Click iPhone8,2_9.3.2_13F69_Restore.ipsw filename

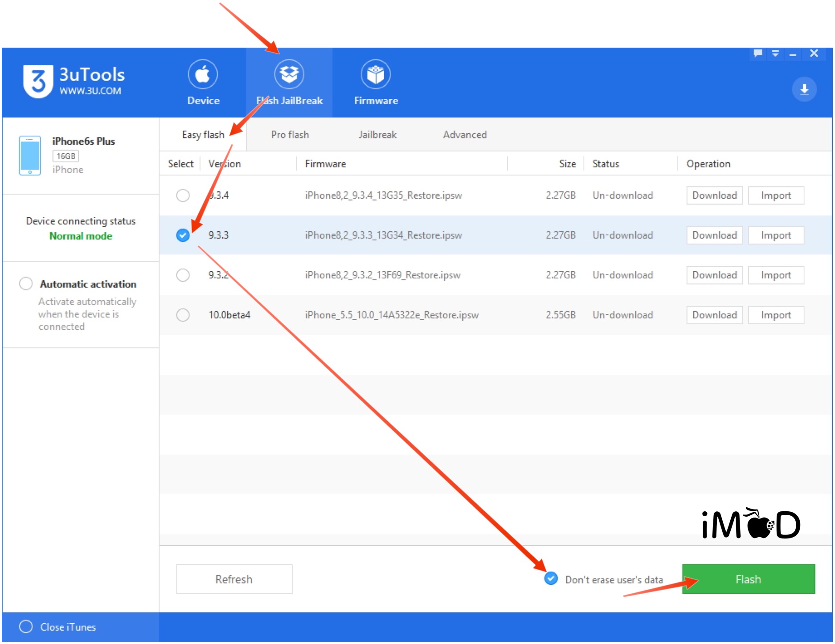[x=382, y=275]
